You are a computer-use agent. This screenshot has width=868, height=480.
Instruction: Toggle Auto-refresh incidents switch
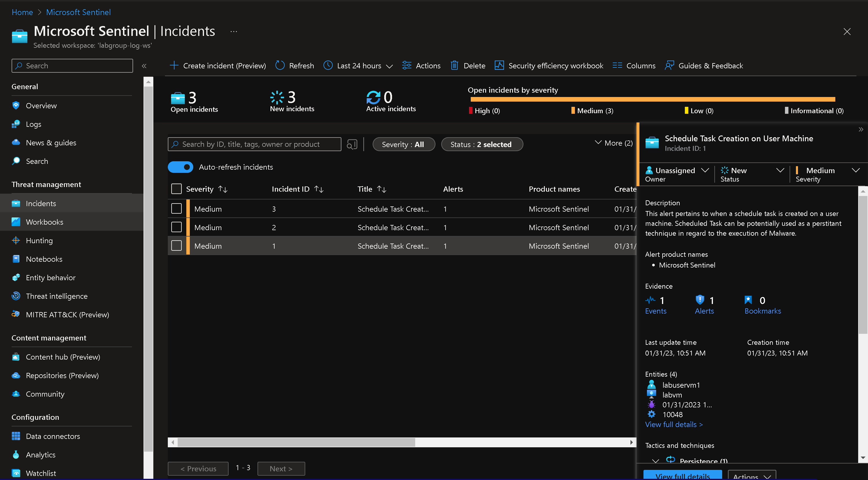[181, 167]
